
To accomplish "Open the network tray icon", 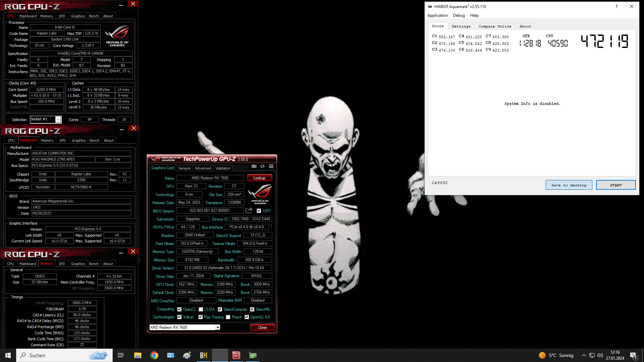I will 592,355.
